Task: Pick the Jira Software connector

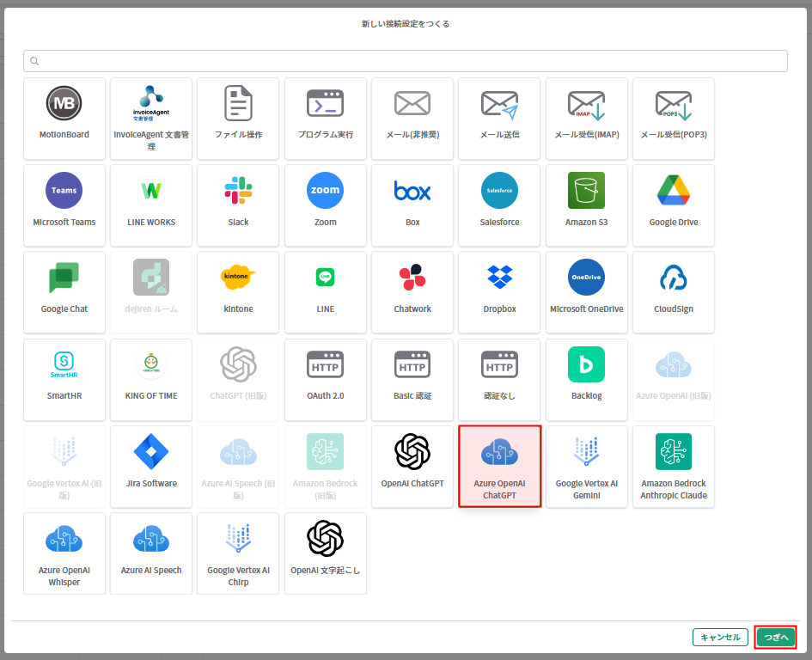Action: [x=151, y=452]
